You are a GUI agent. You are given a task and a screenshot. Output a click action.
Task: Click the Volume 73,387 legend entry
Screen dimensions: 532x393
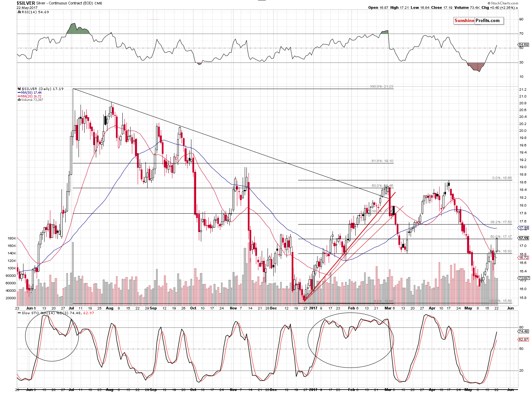click(30, 100)
